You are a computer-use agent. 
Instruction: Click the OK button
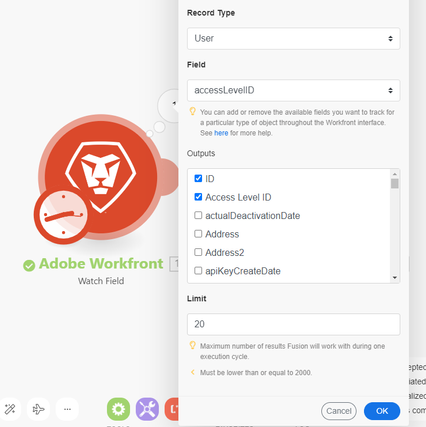pos(382,411)
